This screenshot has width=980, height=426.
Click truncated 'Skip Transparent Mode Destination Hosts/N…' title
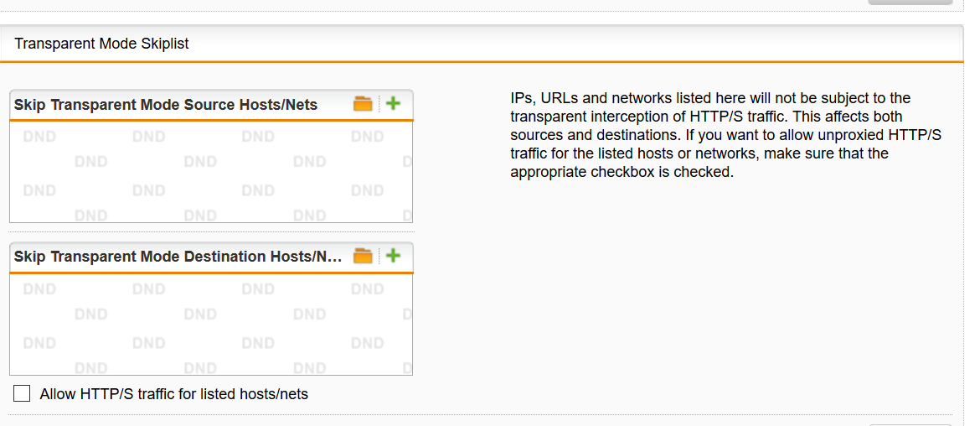(x=178, y=257)
